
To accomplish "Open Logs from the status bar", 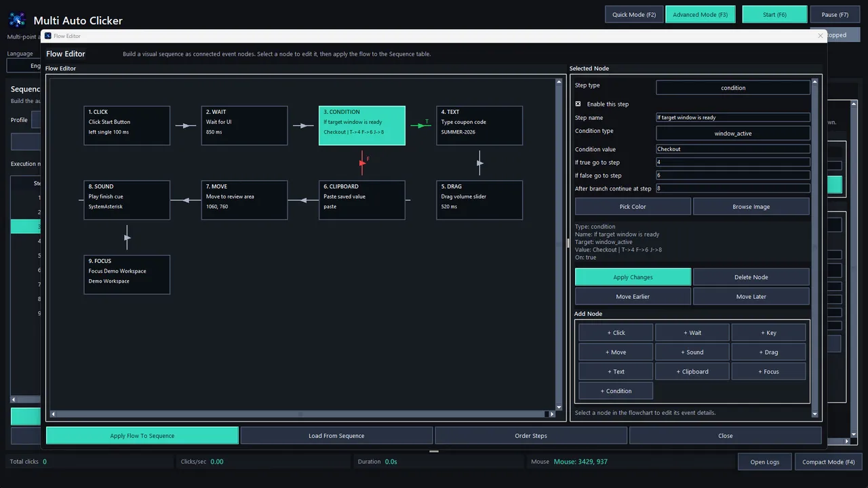I will tap(764, 462).
